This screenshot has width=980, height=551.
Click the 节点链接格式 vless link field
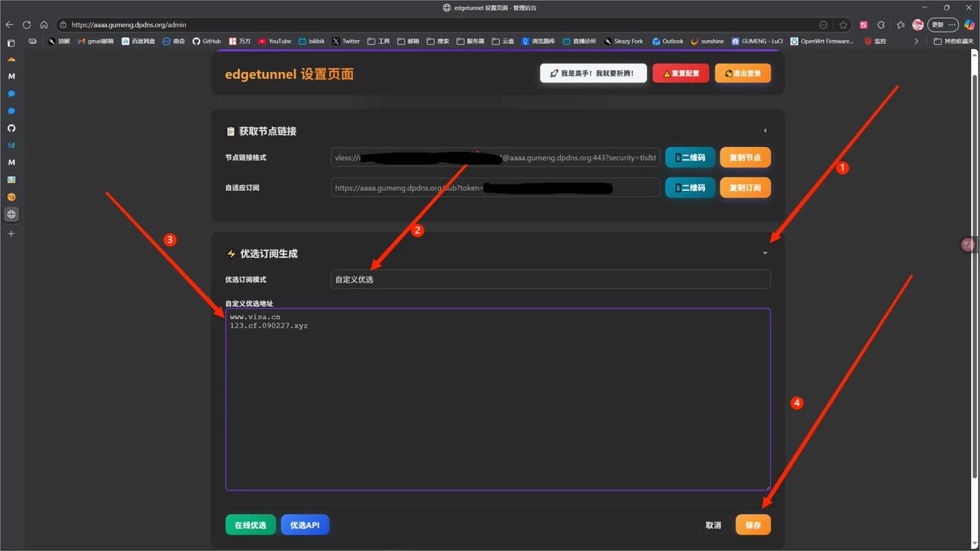click(x=495, y=158)
